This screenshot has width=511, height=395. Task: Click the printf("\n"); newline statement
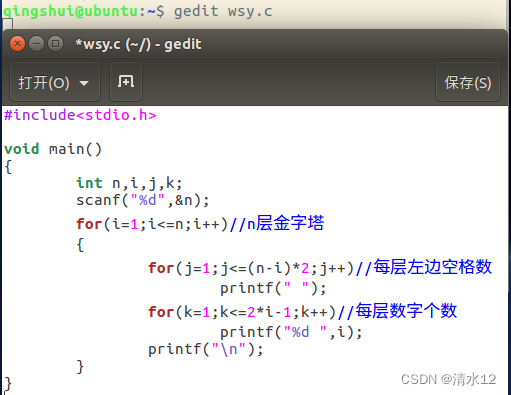click(206, 349)
